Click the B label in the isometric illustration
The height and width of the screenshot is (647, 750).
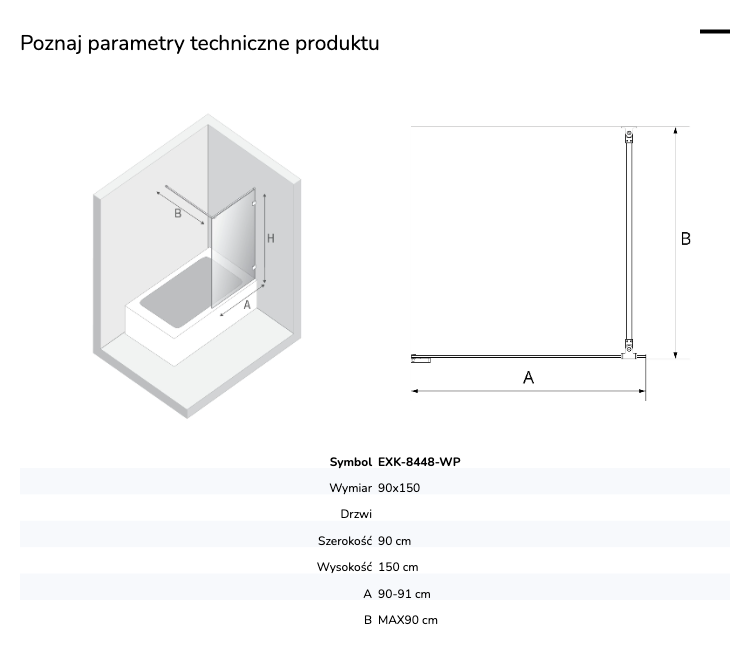pyautogui.click(x=178, y=213)
